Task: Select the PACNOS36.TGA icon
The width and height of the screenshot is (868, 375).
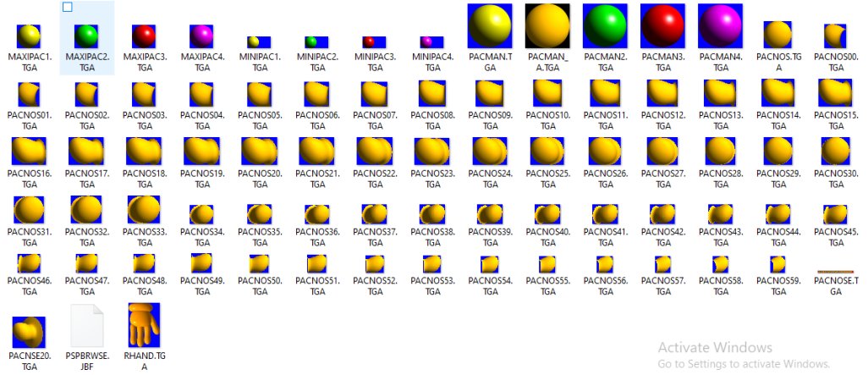Action: (x=316, y=214)
